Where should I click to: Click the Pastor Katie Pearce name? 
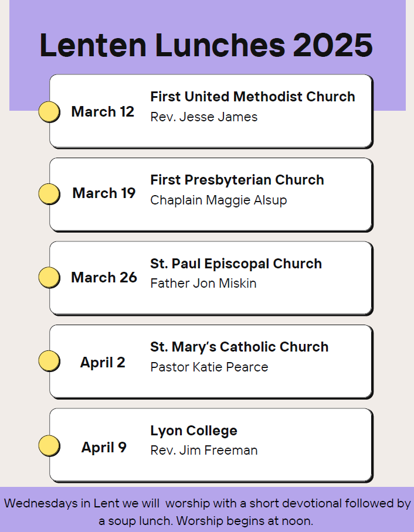pyautogui.click(x=209, y=367)
